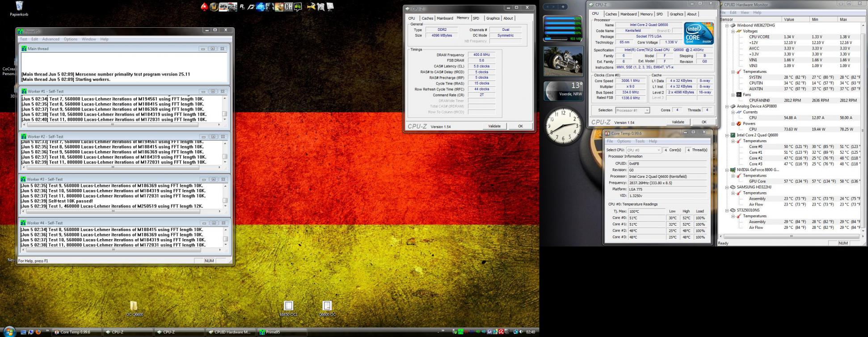
Task: Select the CPUFANIN0 fan speed row
Action: tap(791, 101)
